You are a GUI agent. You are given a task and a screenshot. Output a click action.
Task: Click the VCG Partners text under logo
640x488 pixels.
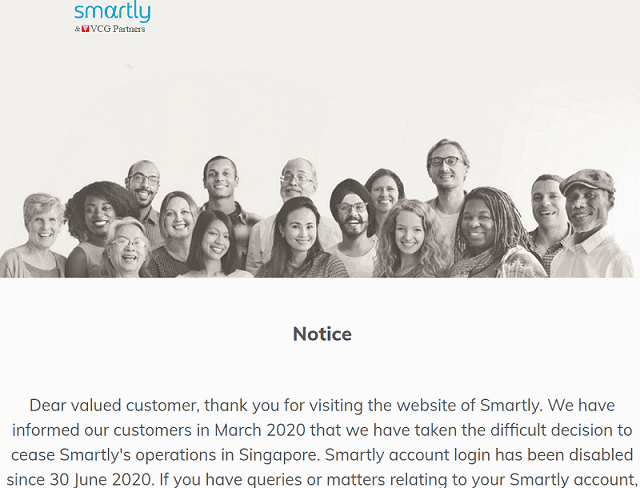pos(118,29)
